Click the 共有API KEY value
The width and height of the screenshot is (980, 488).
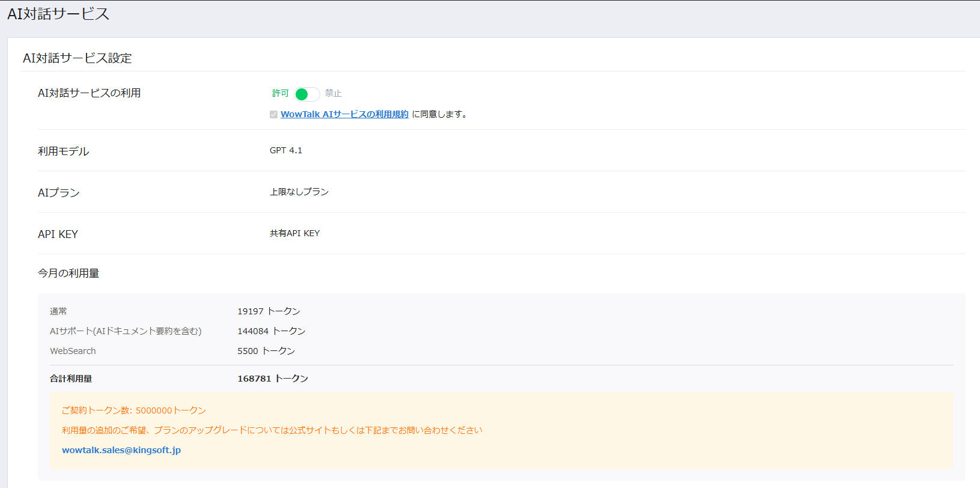(294, 233)
